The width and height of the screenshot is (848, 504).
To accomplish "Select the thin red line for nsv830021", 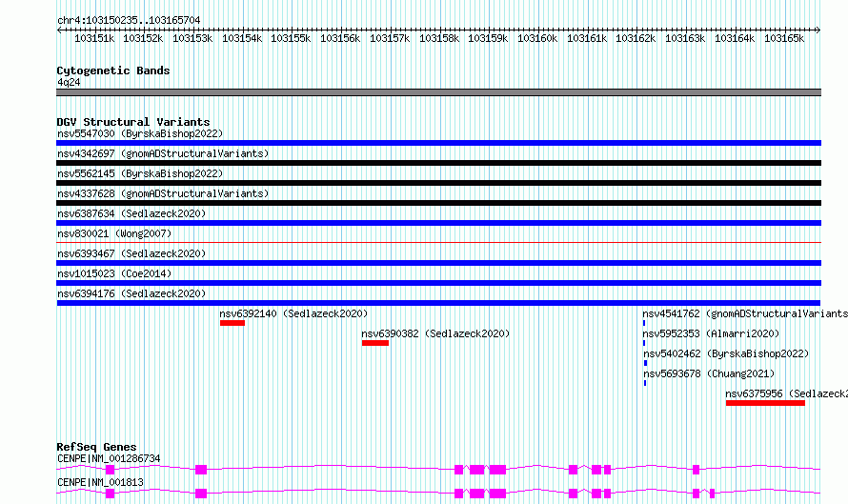I will pyautogui.click(x=438, y=243).
